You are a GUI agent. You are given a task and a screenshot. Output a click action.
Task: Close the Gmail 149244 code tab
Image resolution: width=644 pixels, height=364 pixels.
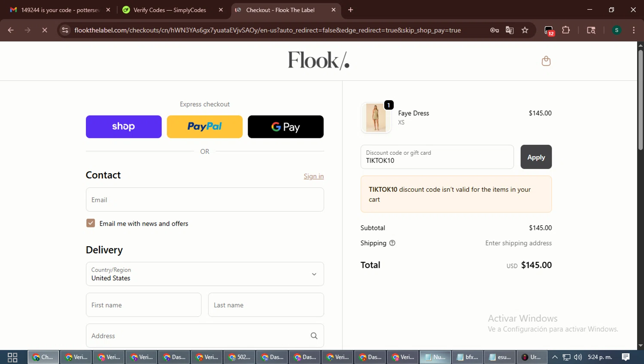[108, 10]
